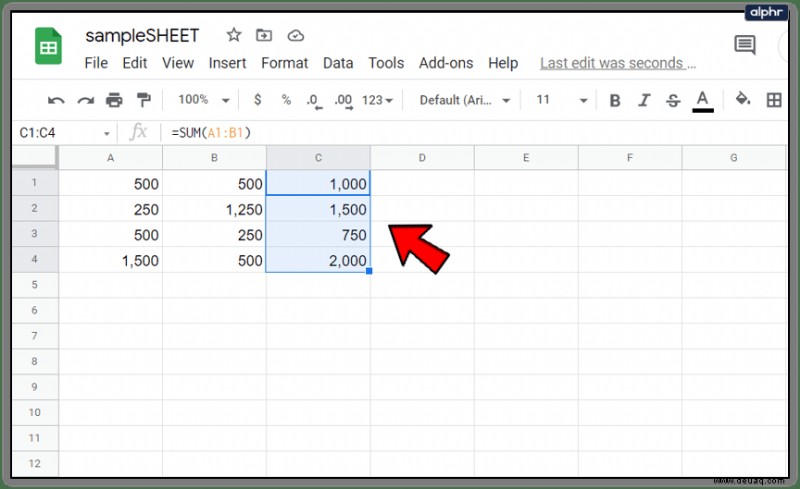Click the fill handle of the selection
This screenshot has height=489, width=800.
point(369,271)
